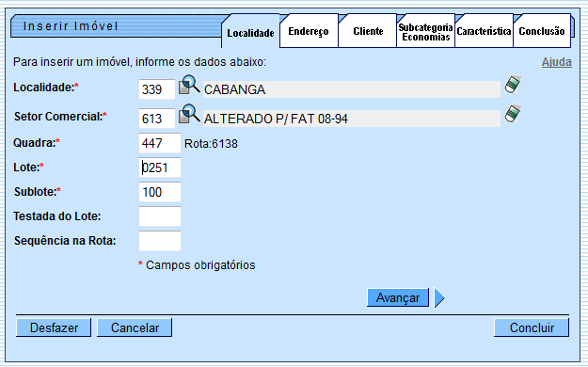Screen dimensions: 588x367
Task: Click the Avançar button
Action: coord(398,297)
